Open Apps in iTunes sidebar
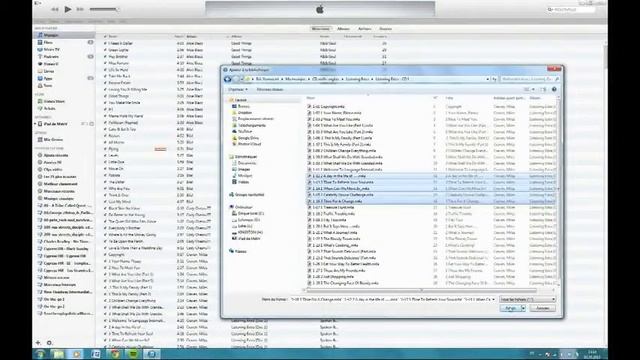Image resolution: width=640 pixels, height=360 pixels. pos(48,78)
